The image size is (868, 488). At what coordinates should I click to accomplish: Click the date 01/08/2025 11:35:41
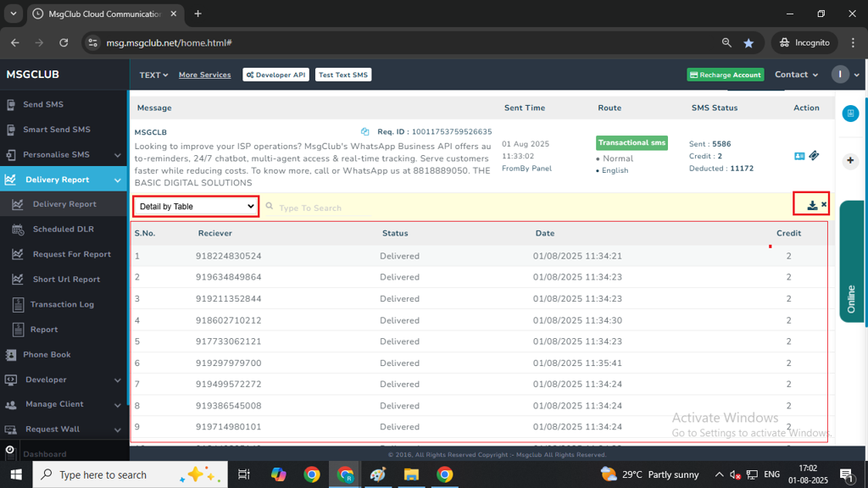coord(577,363)
